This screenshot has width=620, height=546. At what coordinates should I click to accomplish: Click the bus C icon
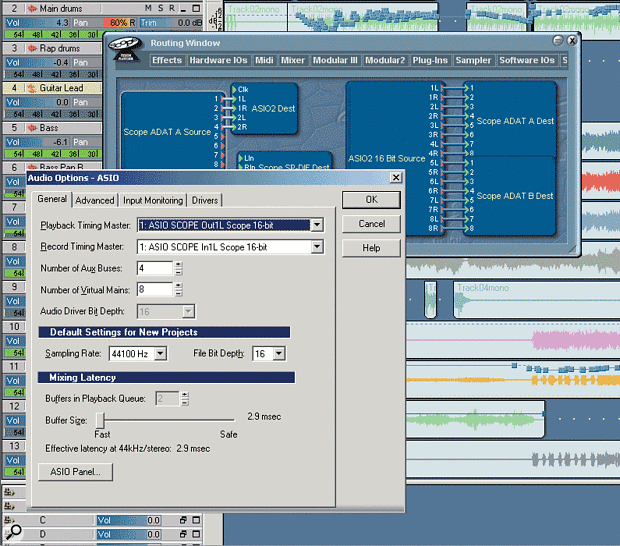coord(9,520)
